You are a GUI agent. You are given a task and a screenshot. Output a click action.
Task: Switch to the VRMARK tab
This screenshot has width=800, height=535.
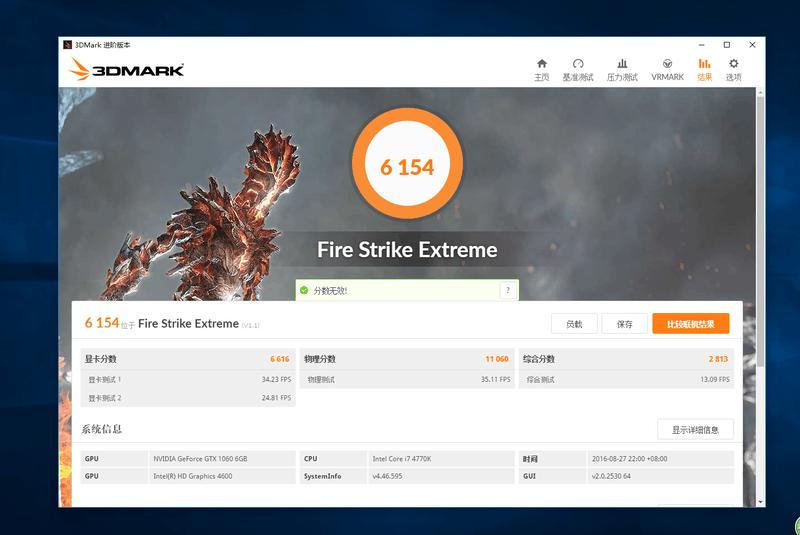(x=667, y=70)
